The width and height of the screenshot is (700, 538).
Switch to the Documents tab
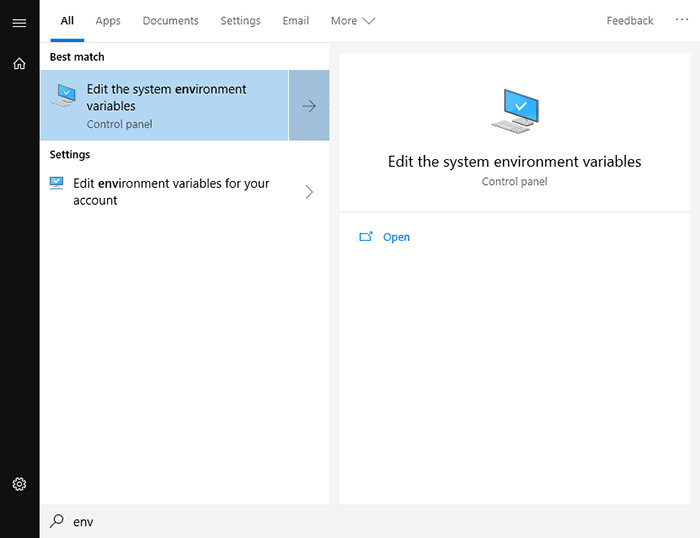tap(171, 21)
